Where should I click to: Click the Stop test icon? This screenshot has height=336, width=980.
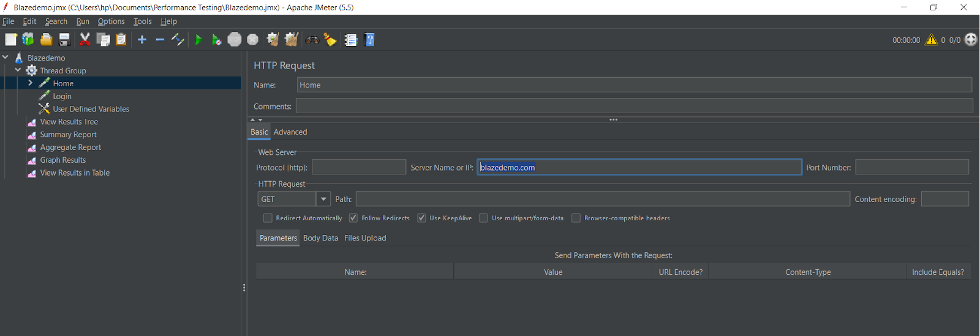(x=235, y=40)
